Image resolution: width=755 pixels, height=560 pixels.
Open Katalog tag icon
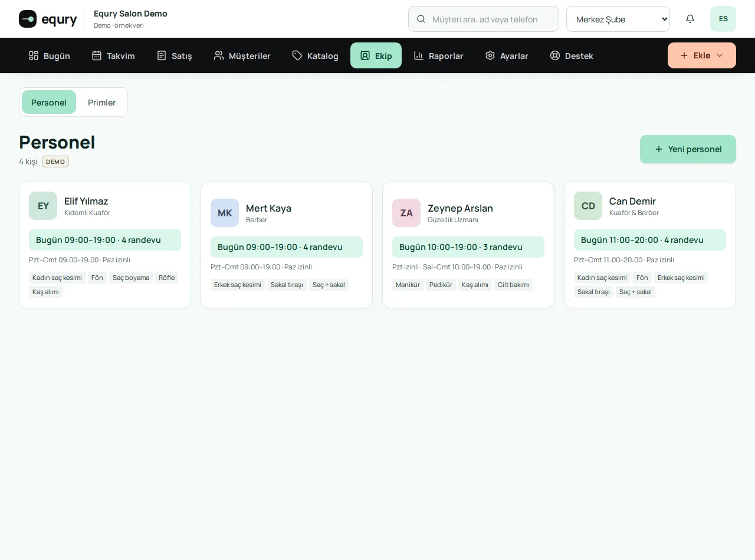click(297, 55)
